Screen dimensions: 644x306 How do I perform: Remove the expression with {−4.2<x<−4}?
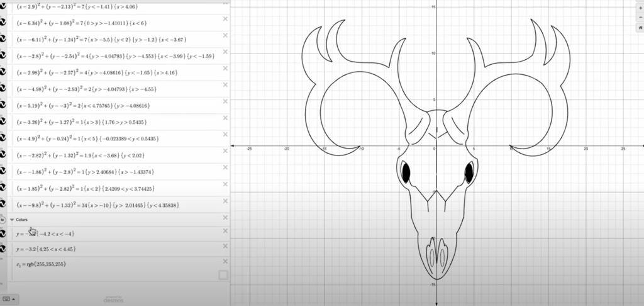click(x=225, y=230)
